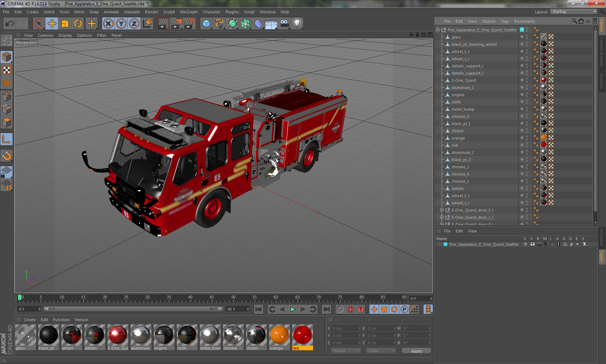Open the Scale mode dropdown

point(381,351)
